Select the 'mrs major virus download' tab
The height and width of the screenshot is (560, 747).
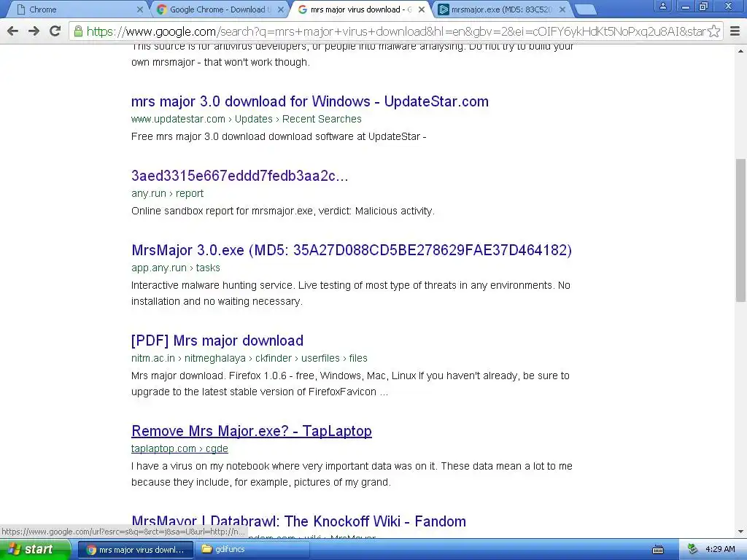[359, 9]
